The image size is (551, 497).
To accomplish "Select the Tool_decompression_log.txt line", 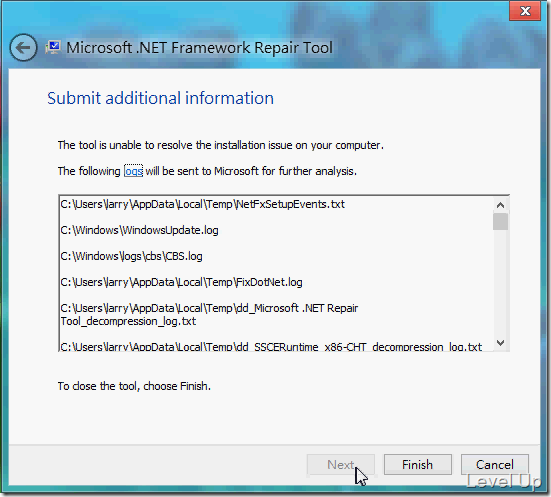I will (128, 321).
